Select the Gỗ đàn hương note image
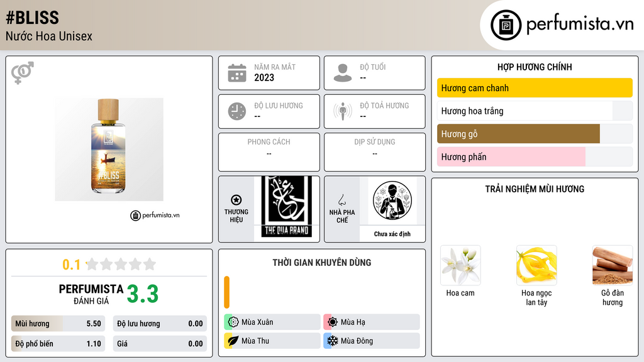644x362 pixels. coord(613,266)
